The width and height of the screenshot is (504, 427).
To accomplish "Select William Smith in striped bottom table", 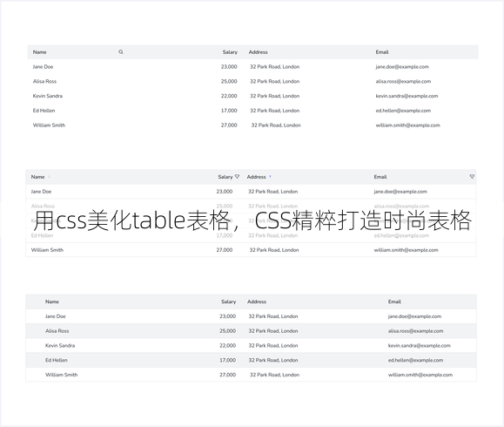I will [62, 375].
